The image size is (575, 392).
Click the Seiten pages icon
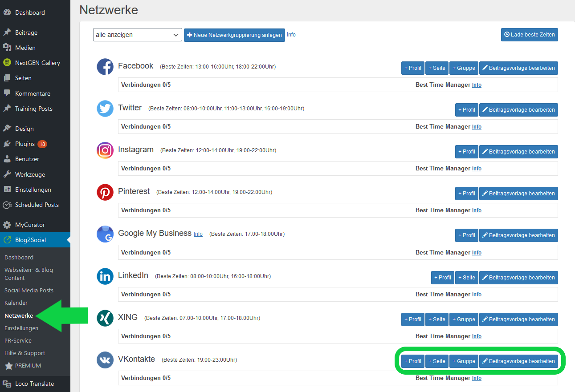[7, 78]
